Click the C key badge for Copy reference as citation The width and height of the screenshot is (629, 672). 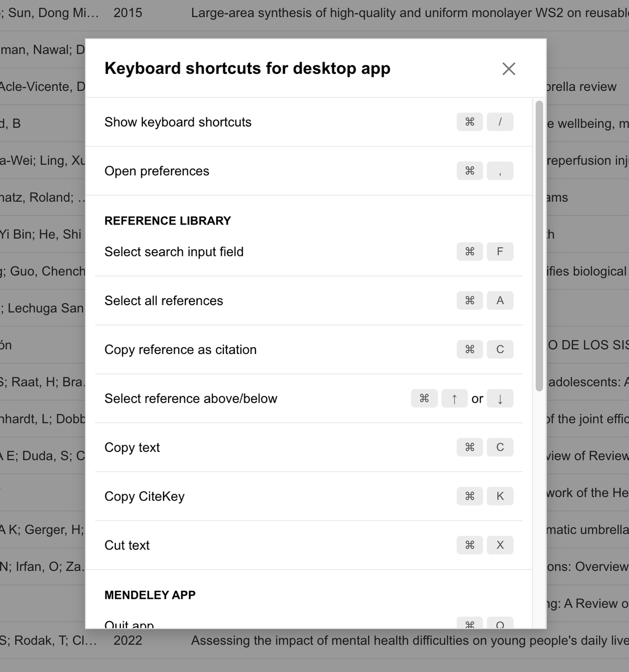[x=500, y=349]
